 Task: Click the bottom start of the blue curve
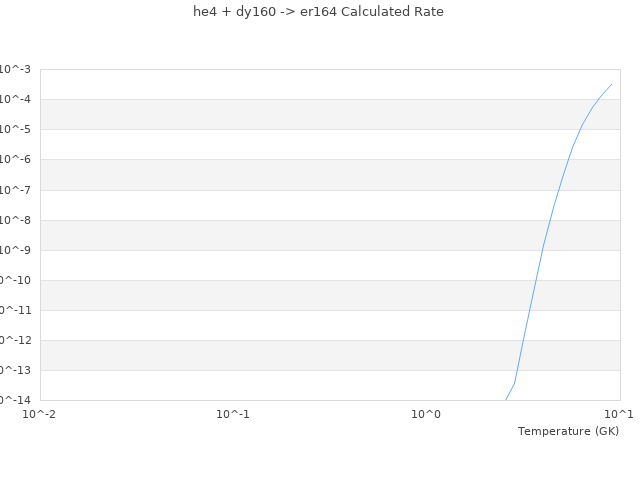[x=506, y=399]
